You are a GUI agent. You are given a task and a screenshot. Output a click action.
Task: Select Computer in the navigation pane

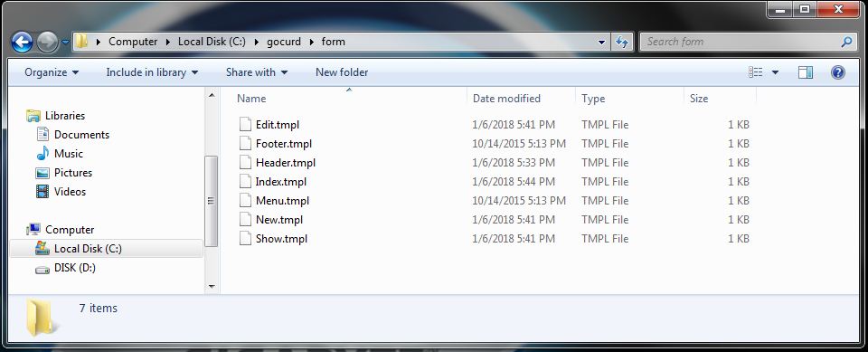(70, 230)
